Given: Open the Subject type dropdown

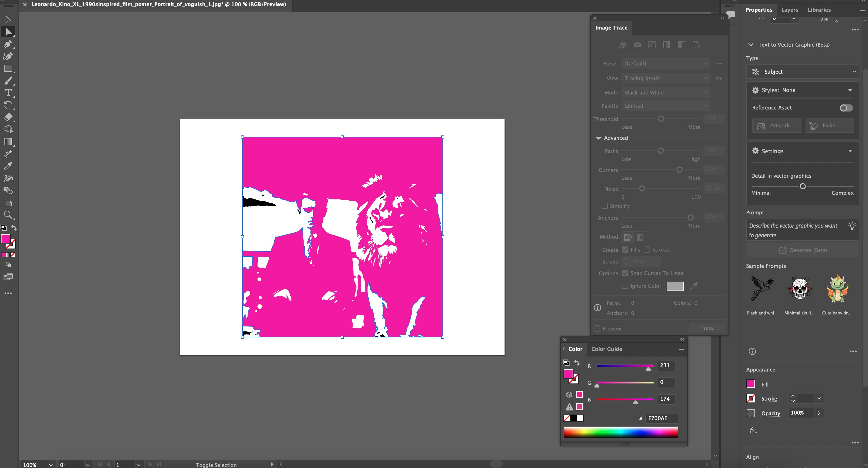Looking at the screenshot, I should pyautogui.click(x=802, y=72).
